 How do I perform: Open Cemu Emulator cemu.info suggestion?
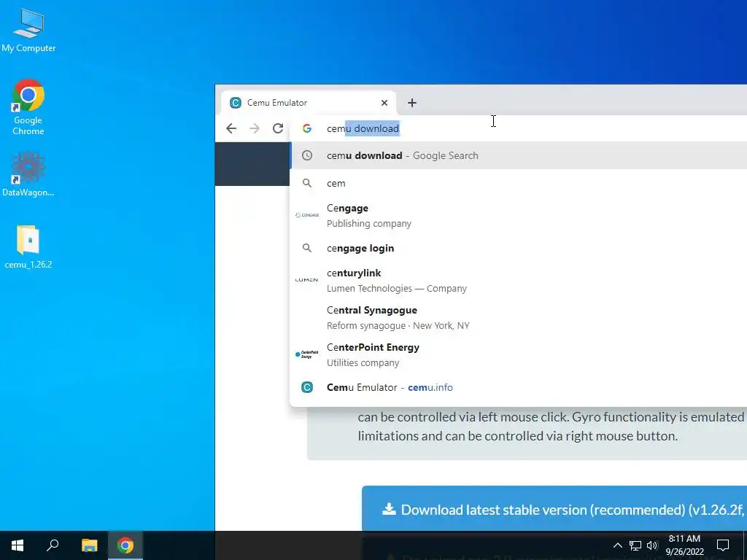point(519,387)
